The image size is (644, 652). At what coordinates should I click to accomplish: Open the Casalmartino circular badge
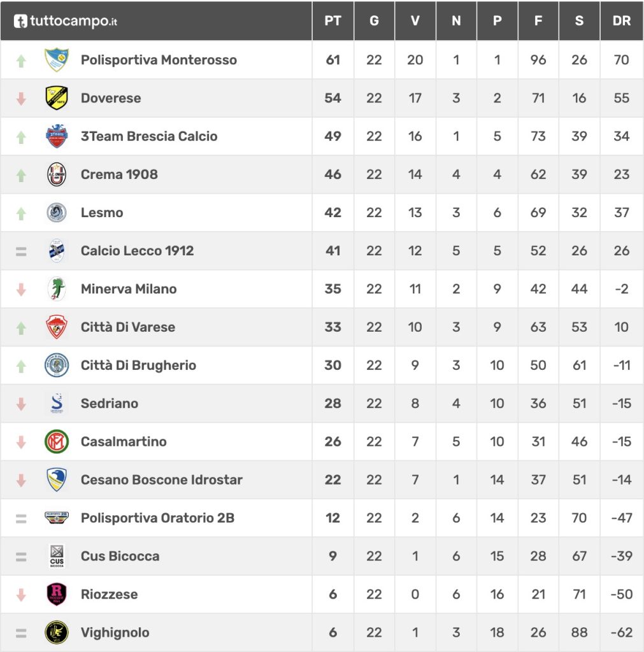click(57, 442)
